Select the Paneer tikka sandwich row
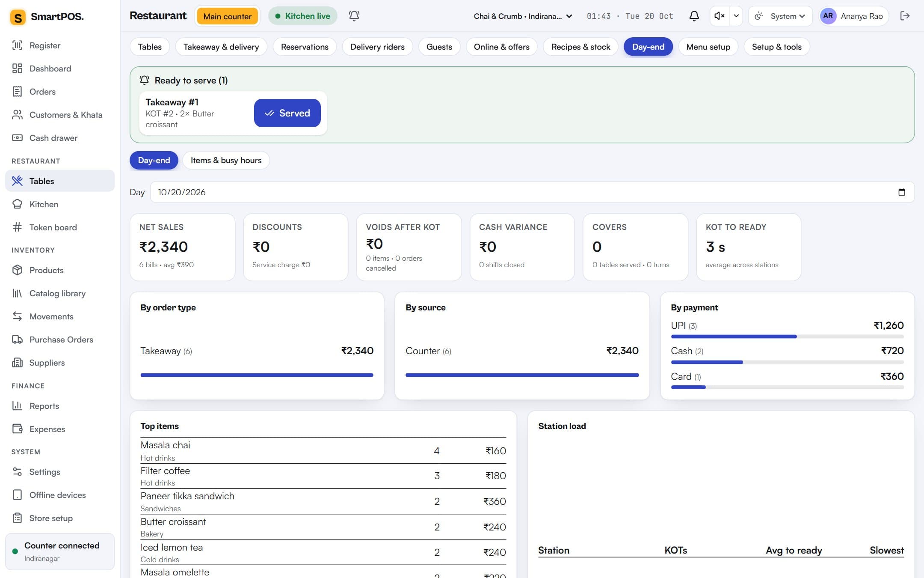The image size is (924, 578). (323, 501)
